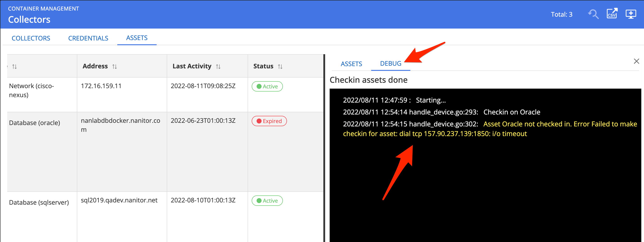Click the add collector monitor icon
This screenshot has width=644, height=242.
(x=631, y=14)
